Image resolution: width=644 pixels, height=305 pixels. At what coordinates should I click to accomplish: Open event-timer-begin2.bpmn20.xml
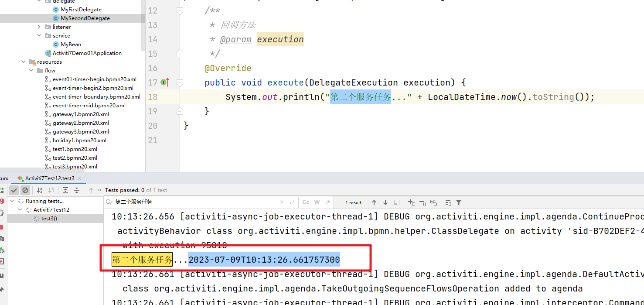(x=93, y=88)
